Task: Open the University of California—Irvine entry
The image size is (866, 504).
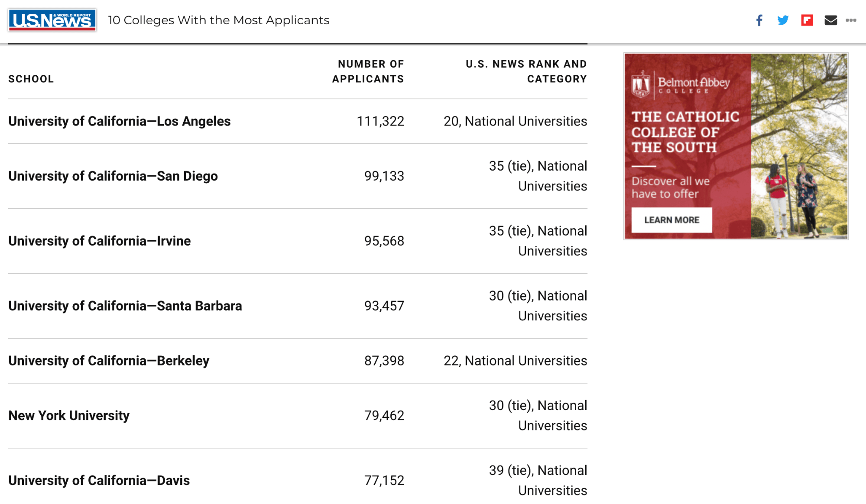Action: 99,241
